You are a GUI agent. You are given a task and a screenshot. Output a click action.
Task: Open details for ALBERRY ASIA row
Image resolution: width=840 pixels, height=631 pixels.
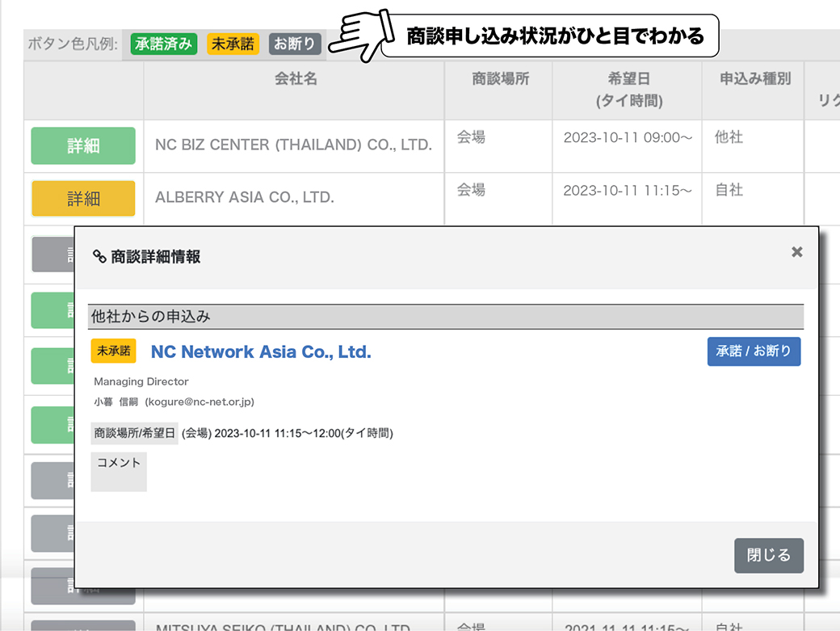click(83, 199)
